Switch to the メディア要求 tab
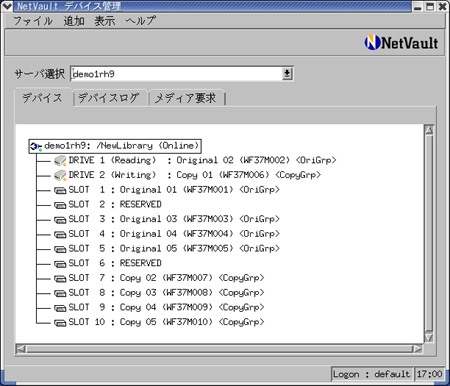Viewport: 450px width, 386px height. coord(186,98)
